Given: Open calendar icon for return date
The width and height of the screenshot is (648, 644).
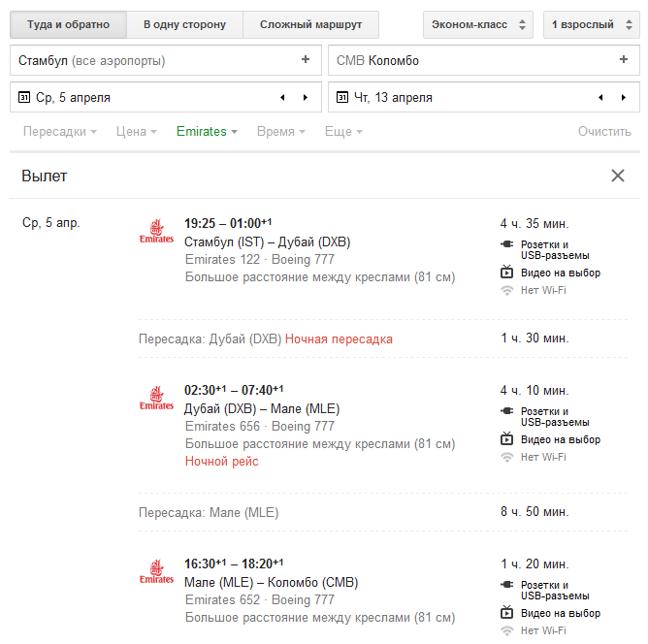Looking at the screenshot, I should pyautogui.click(x=342, y=97).
